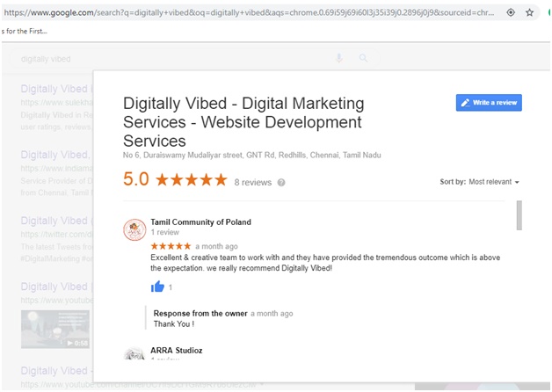The width and height of the screenshot is (552, 392).
Task: Bookmark this page with the star icon
Action: [529, 12]
